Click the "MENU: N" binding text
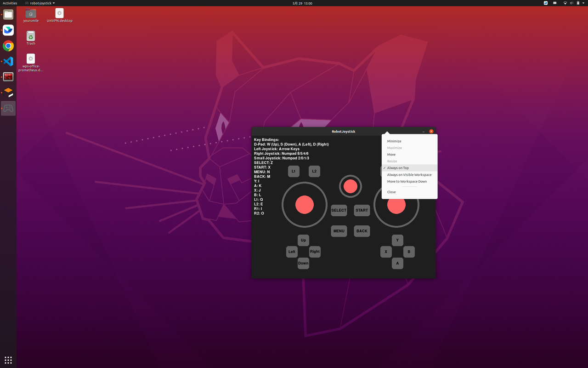 point(262,172)
